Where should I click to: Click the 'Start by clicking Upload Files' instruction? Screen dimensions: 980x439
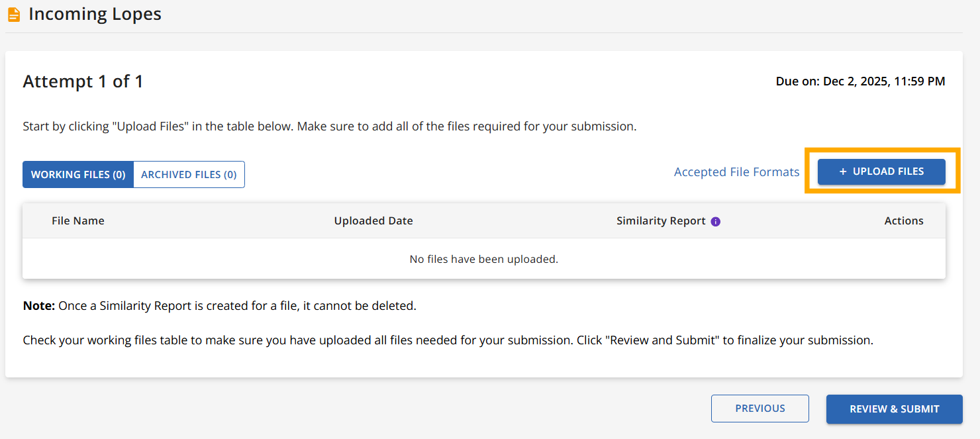(329, 126)
